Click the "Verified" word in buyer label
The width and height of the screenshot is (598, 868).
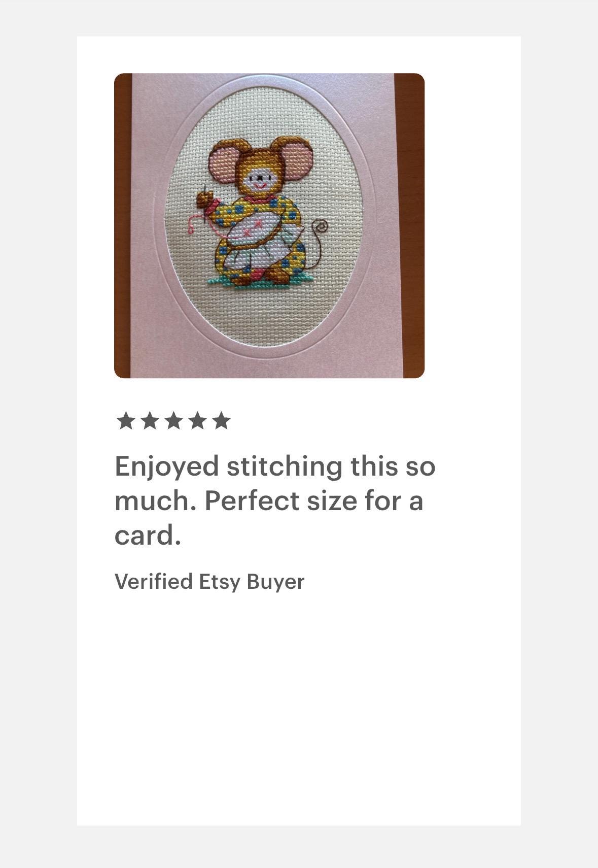click(x=154, y=582)
